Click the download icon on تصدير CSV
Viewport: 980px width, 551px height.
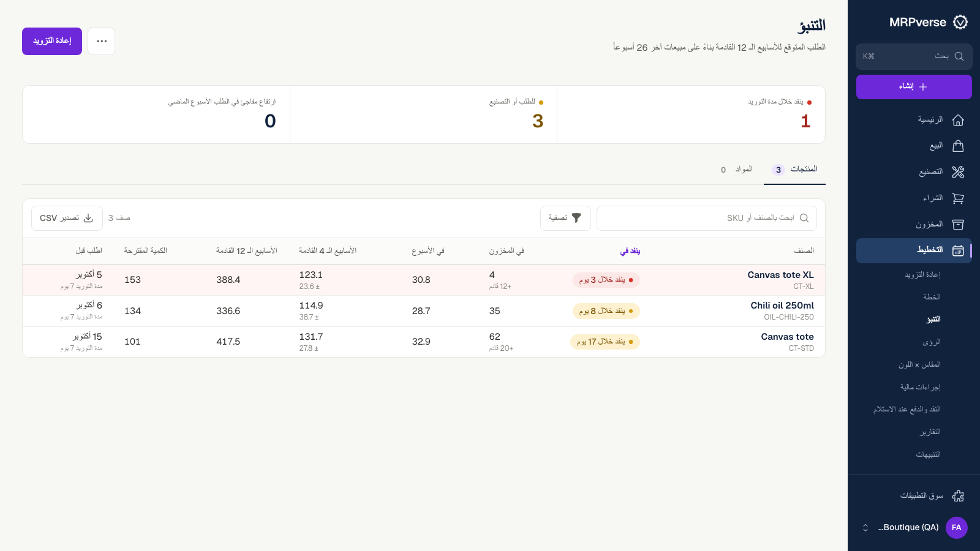88,218
